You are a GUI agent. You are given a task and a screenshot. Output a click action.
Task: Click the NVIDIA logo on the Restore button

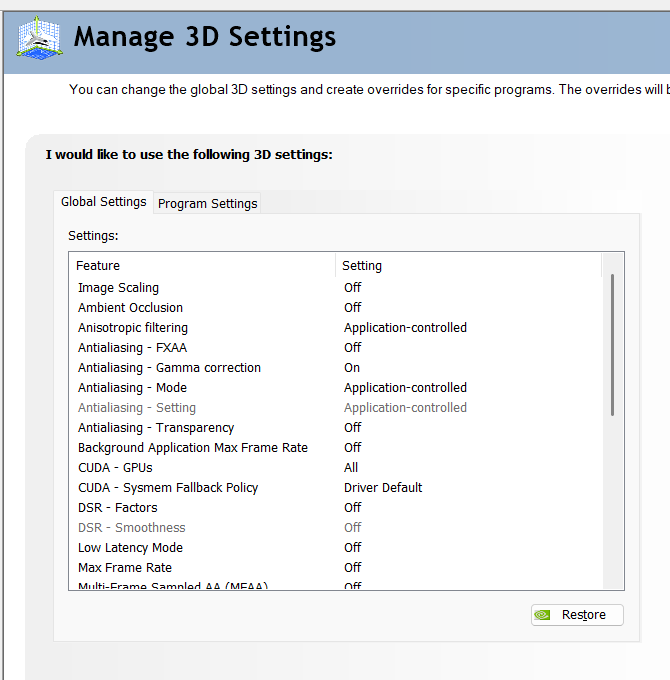tap(542, 615)
